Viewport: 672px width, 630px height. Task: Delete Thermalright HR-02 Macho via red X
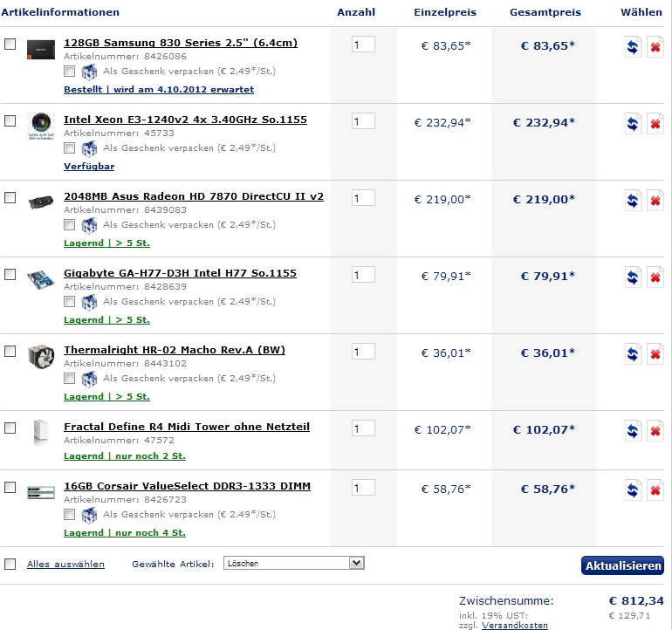pyautogui.click(x=655, y=353)
